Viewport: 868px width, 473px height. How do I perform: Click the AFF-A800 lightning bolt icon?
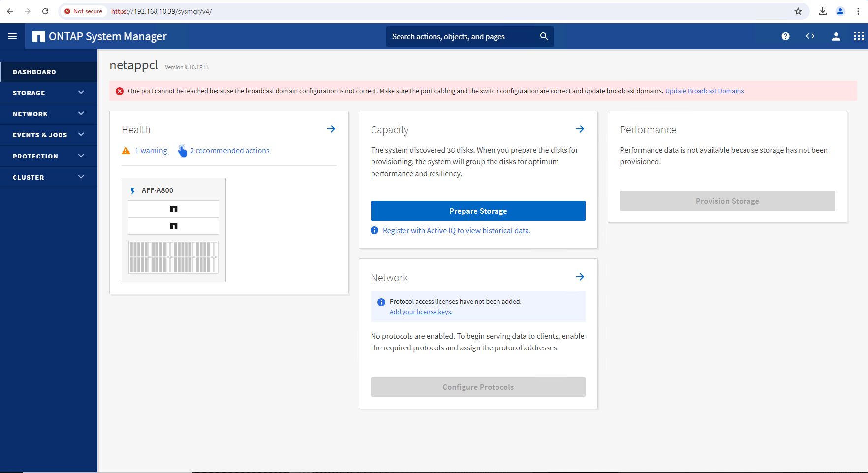[132, 190]
